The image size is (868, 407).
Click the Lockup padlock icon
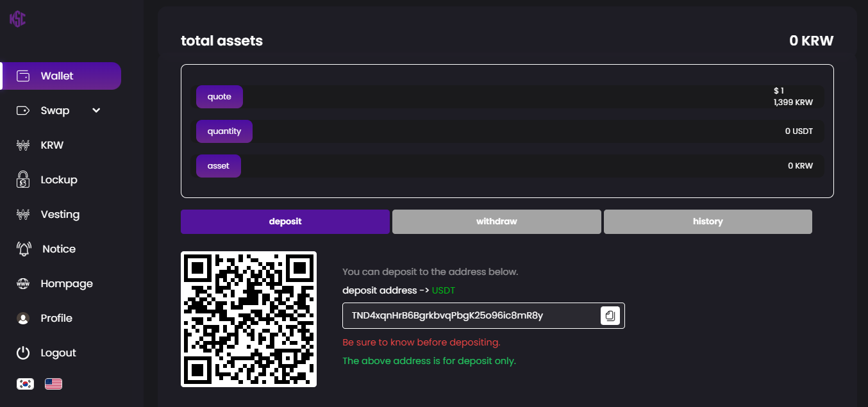tap(23, 179)
